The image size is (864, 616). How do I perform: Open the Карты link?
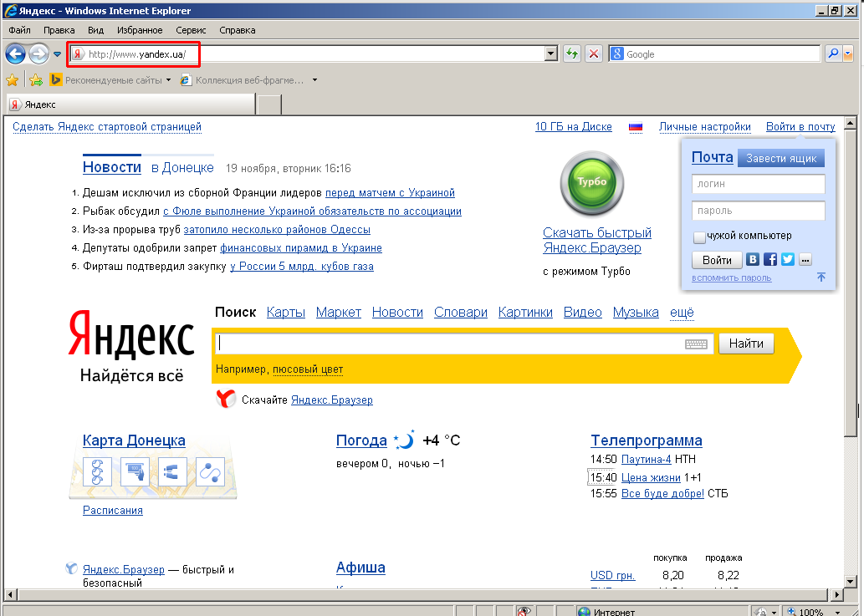tap(285, 313)
